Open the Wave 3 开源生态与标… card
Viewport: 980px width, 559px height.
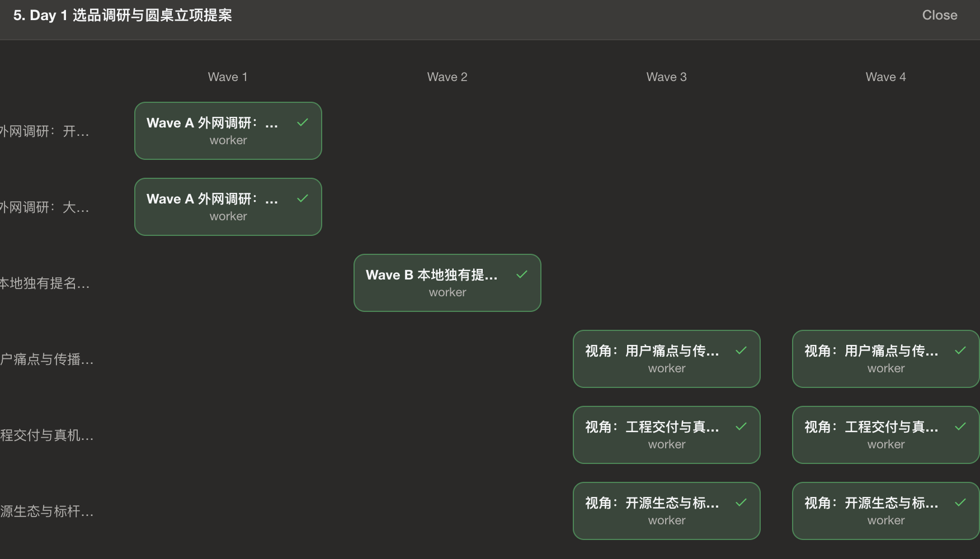click(667, 511)
